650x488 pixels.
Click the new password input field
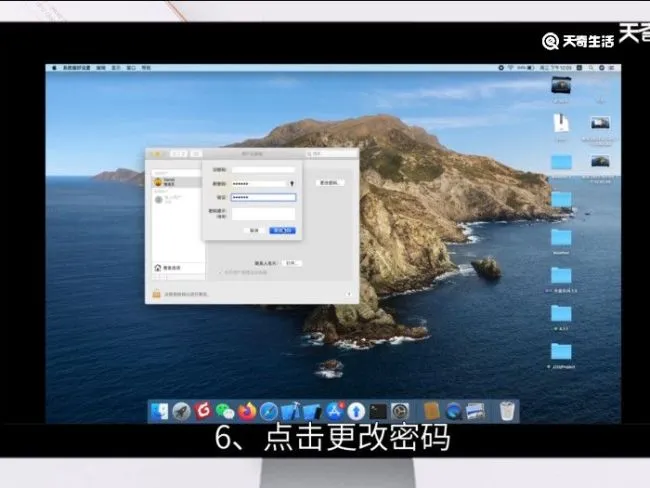point(259,183)
